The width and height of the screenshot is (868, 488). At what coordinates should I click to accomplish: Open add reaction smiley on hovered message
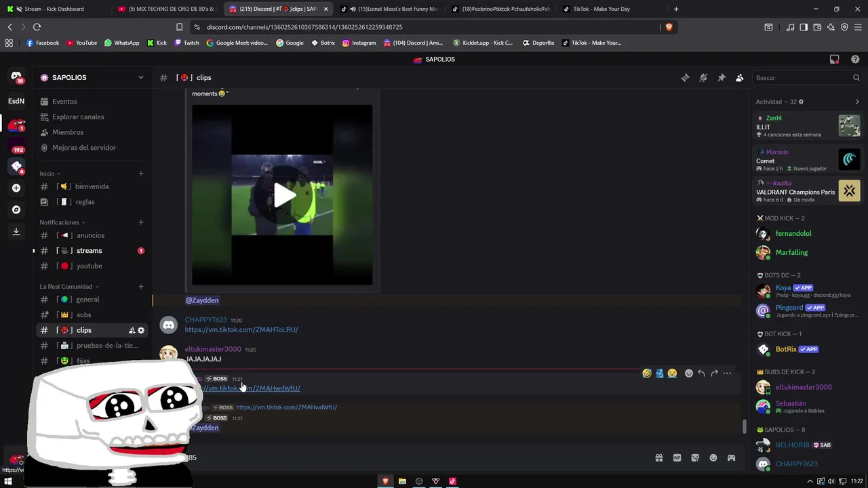click(x=689, y=373)
